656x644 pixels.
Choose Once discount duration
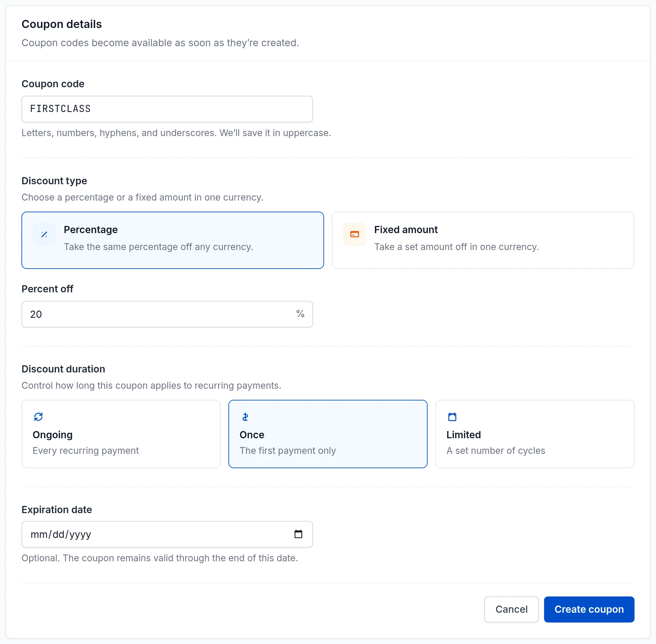328,434
